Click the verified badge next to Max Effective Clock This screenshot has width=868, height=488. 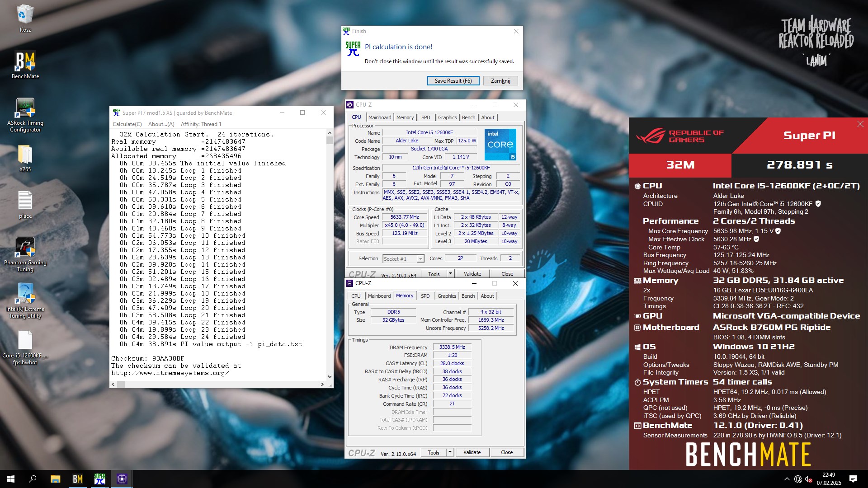(756, 239)
